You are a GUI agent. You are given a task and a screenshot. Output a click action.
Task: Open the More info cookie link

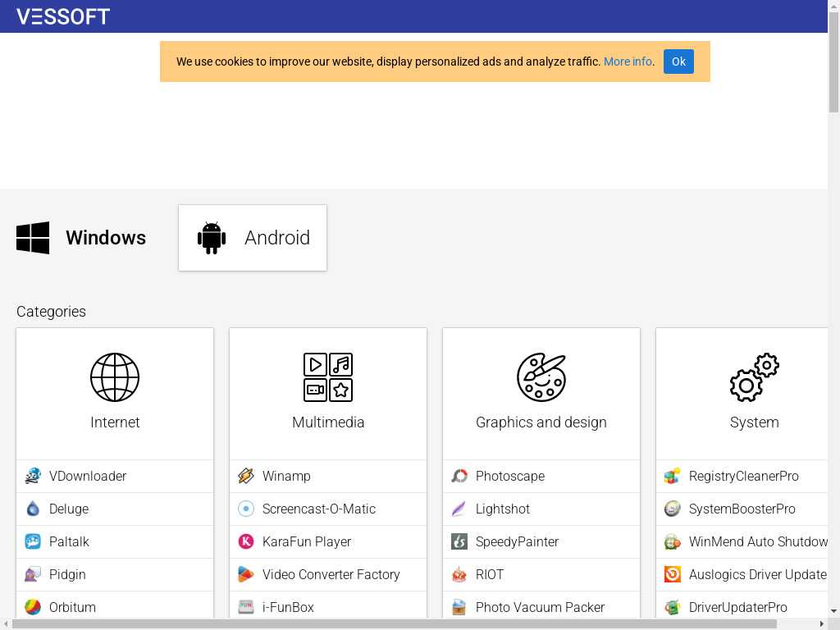(x=628, y=62)
